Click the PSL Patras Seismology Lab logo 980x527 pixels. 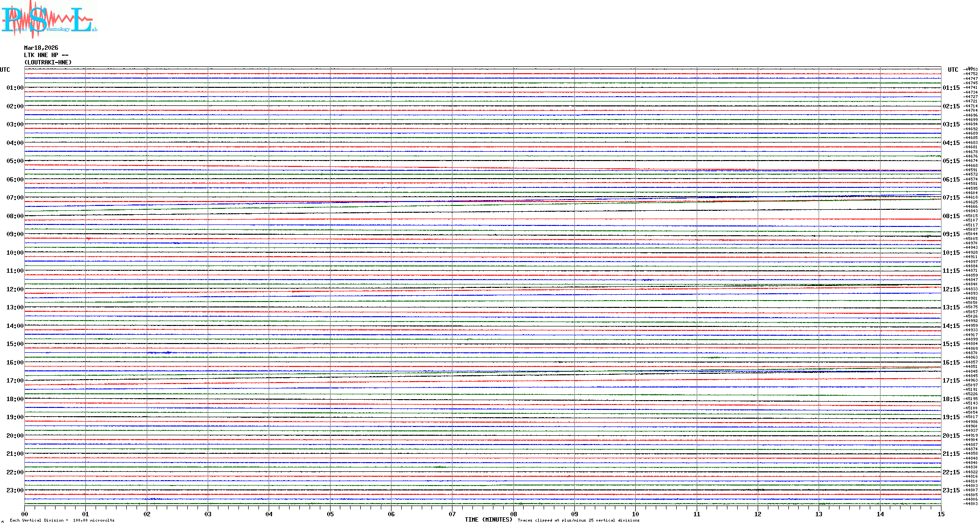pos(49,20)
